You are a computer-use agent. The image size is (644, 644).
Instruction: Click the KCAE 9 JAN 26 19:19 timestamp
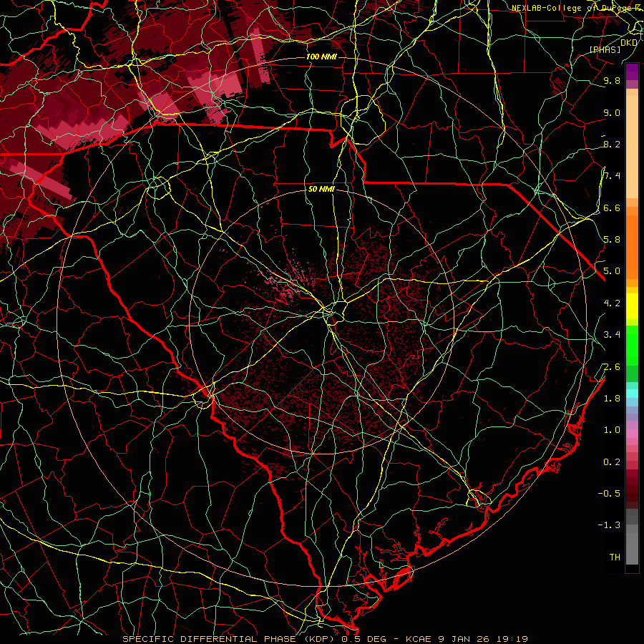[x=467, y=639]
